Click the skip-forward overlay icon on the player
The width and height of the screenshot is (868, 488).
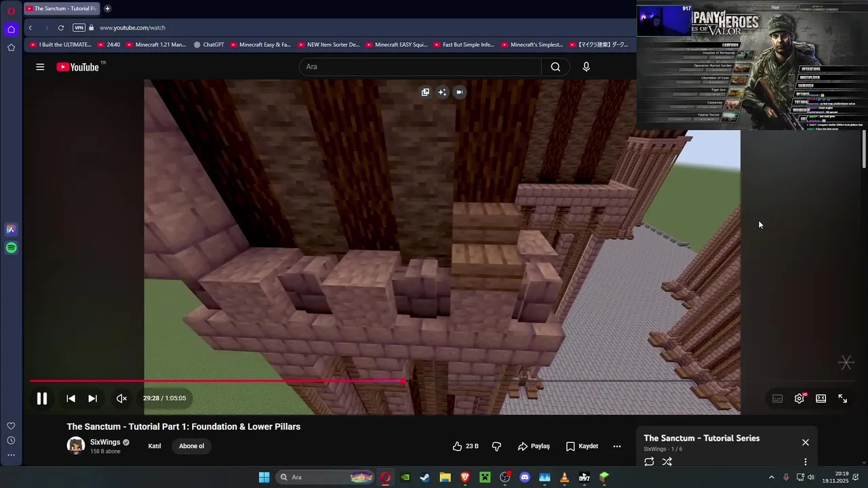459,92
